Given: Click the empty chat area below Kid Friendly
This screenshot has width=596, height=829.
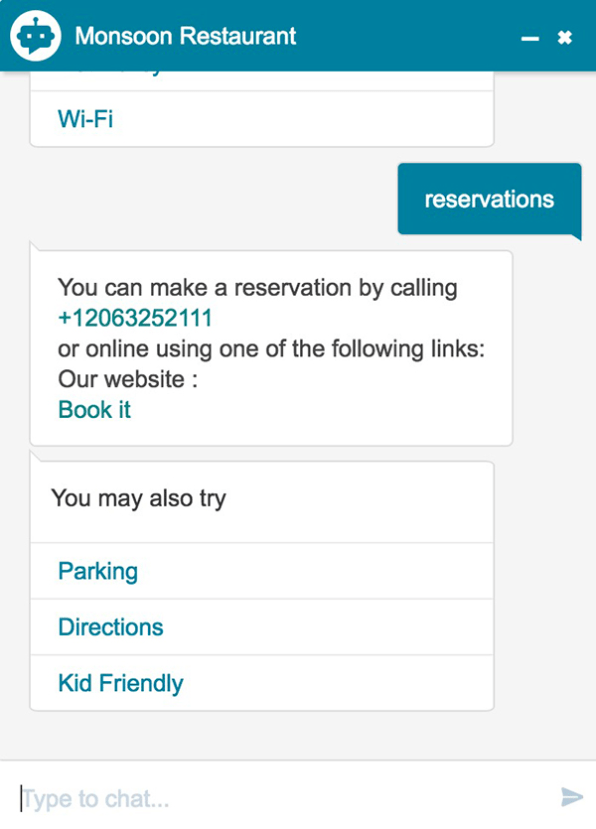Looking at the screenshot, I should click(298, 736).
